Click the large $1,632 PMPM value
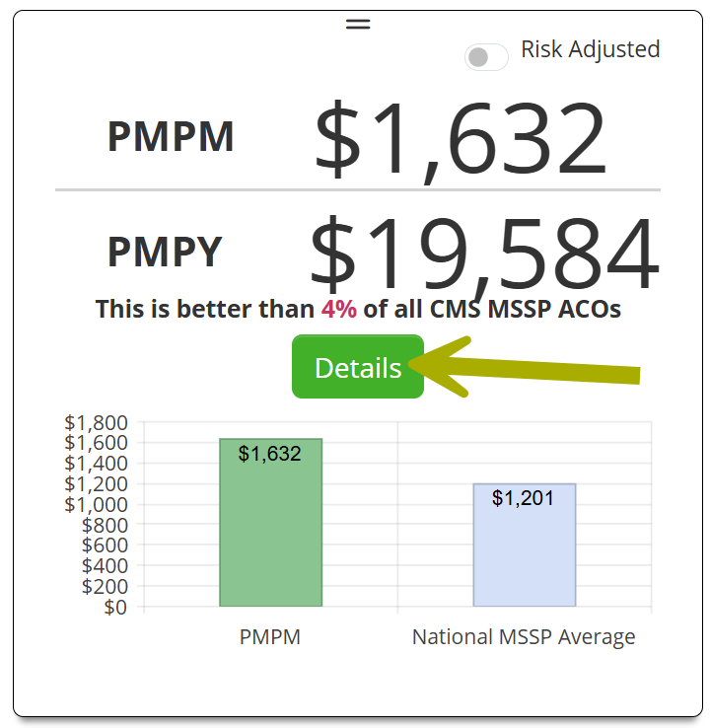 (460, 139)
